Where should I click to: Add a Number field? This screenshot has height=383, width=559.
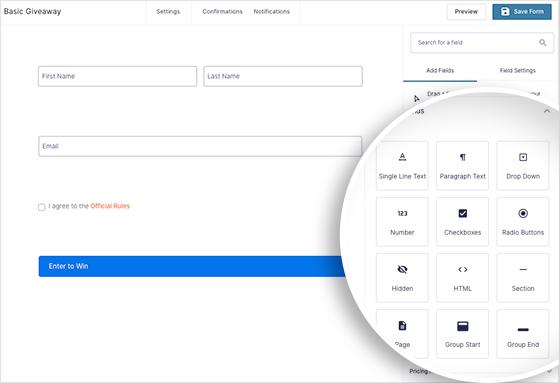pyautogui.click(x=402, y=222)
